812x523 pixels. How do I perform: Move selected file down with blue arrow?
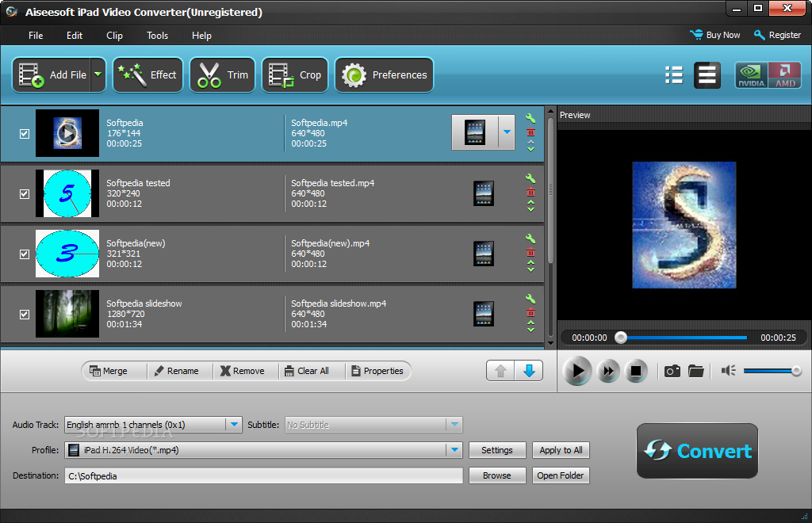pos(529,371)
